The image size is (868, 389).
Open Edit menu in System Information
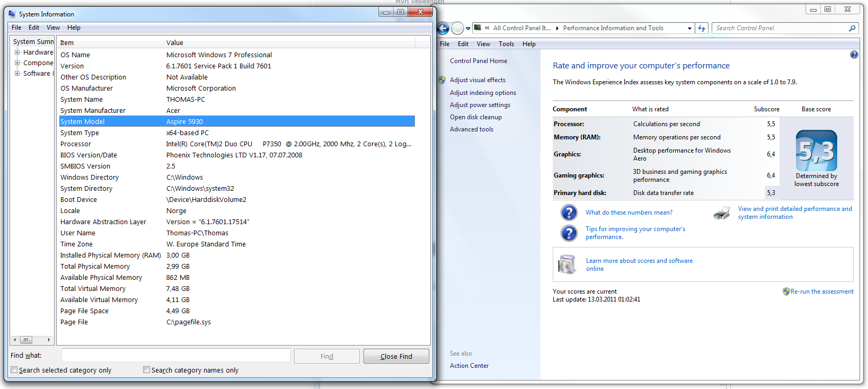[x=34, y=28]
